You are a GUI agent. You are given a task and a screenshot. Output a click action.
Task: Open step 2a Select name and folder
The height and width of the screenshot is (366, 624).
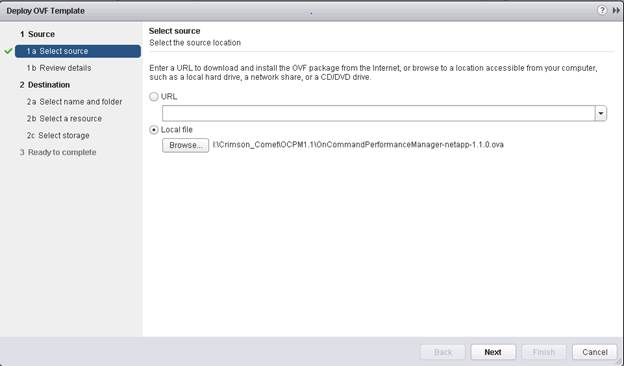(x=74, y=102)
